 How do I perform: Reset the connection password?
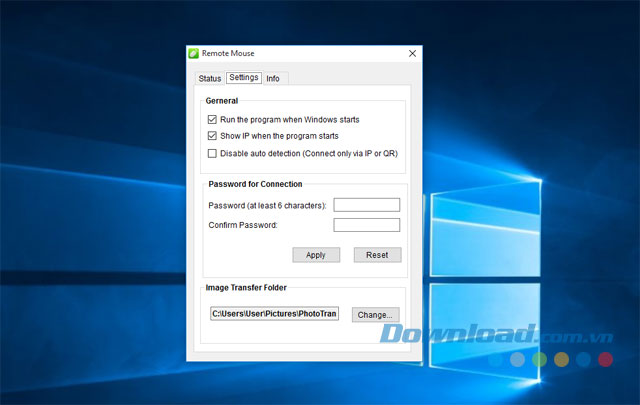click(377, 255)
